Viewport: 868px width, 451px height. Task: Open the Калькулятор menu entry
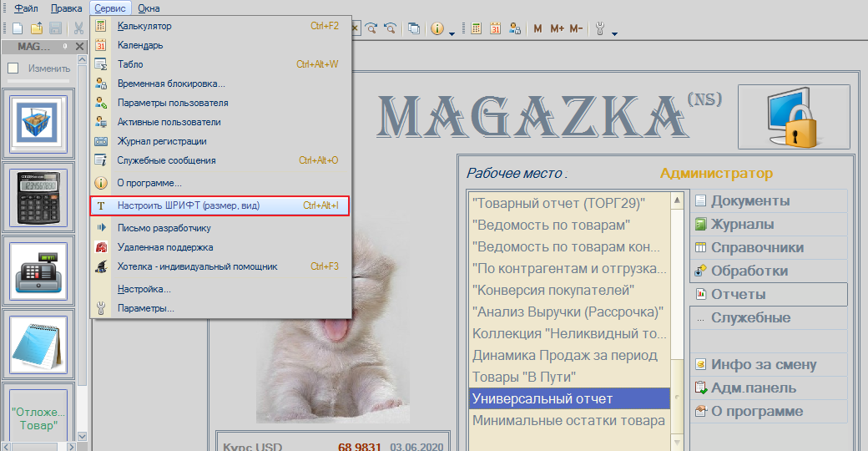pos(220,26)
